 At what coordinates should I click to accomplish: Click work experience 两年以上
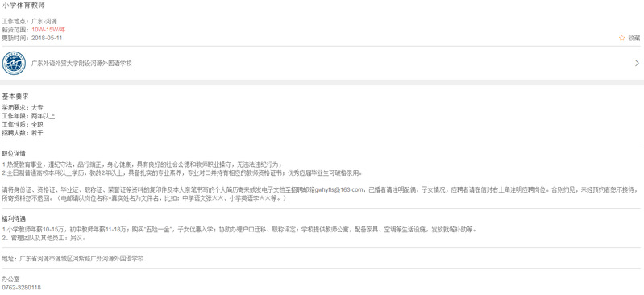[x=43, y=116]
